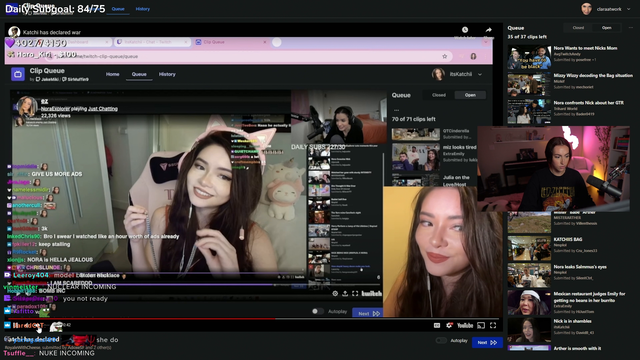The height and width of the screenshot is (360, 640).
Task: Click the YouTube logo in the player bar
Action: click(465, 325)
